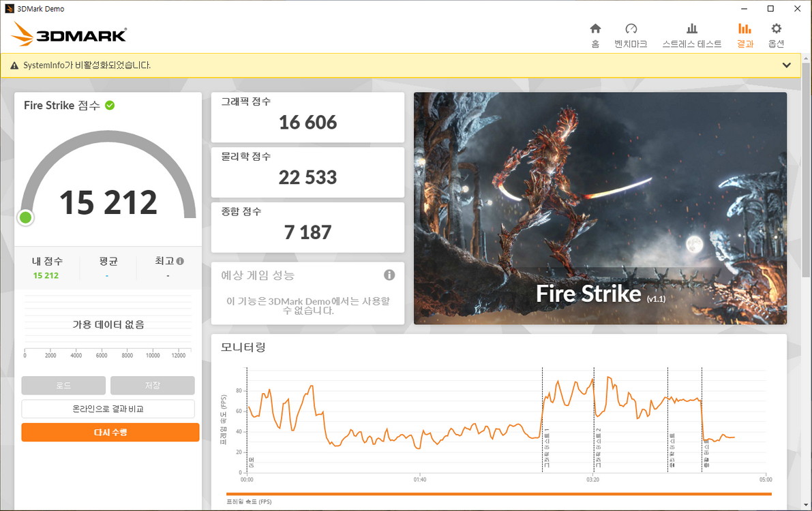
Task: Click the 종합 점수 label
Action: pyautogui.click(x=241, y=211)
